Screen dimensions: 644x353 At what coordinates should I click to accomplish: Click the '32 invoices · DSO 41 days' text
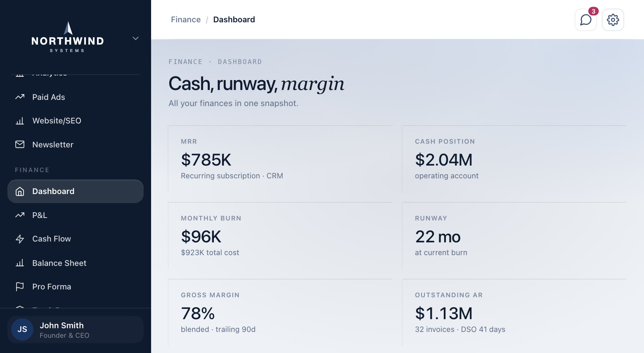point(460,329)
